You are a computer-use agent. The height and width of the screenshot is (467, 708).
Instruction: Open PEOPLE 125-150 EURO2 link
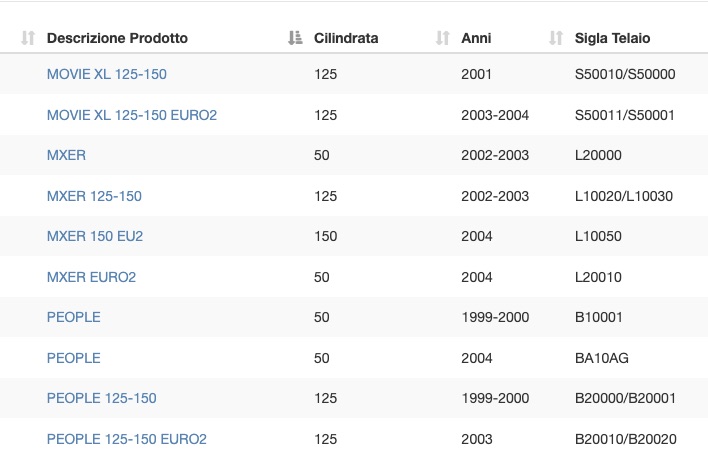[x=127, y=439]
